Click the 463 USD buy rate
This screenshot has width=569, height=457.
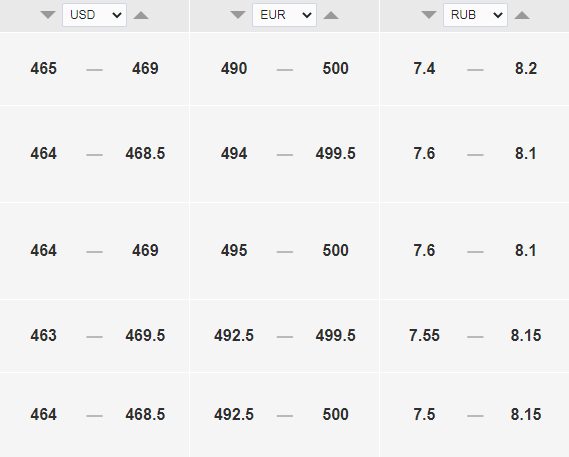click(x=44, y=335)
